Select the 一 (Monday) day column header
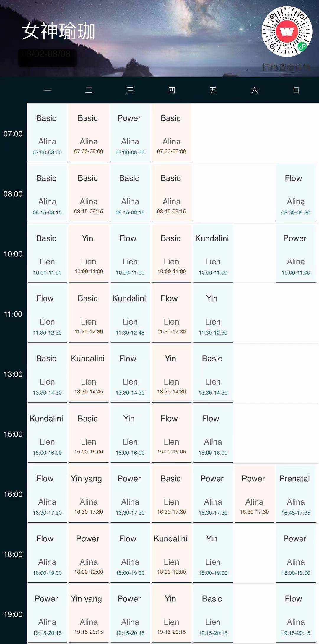Viewport: 319px width, 644px height. [47, 90]
